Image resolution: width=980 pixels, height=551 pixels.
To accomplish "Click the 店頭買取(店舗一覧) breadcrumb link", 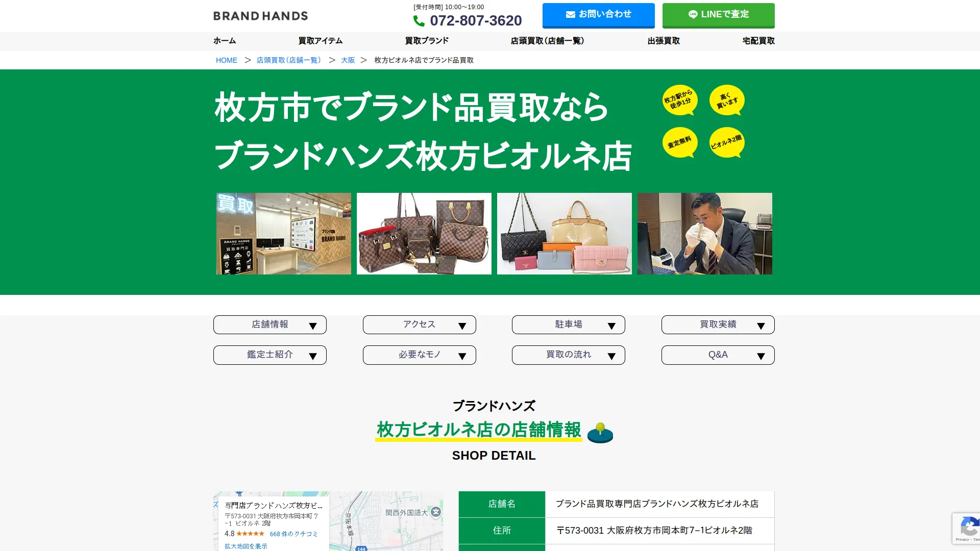I will [289, 60].
